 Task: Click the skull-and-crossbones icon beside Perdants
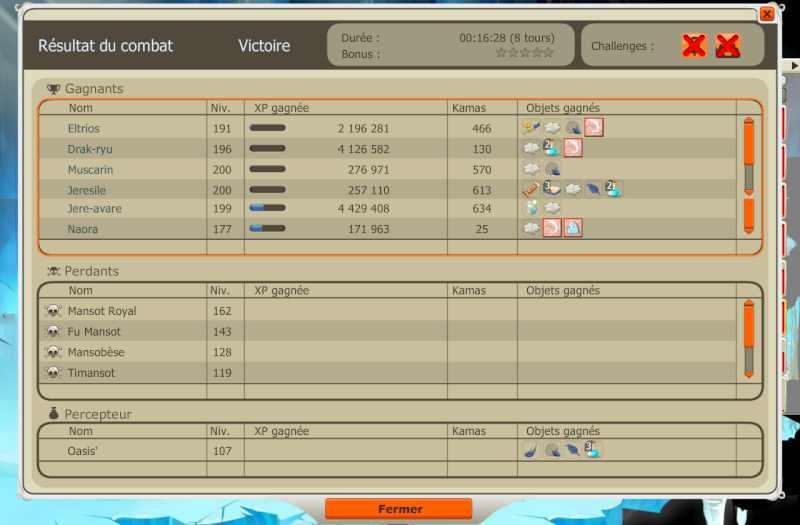coord(54,271)
